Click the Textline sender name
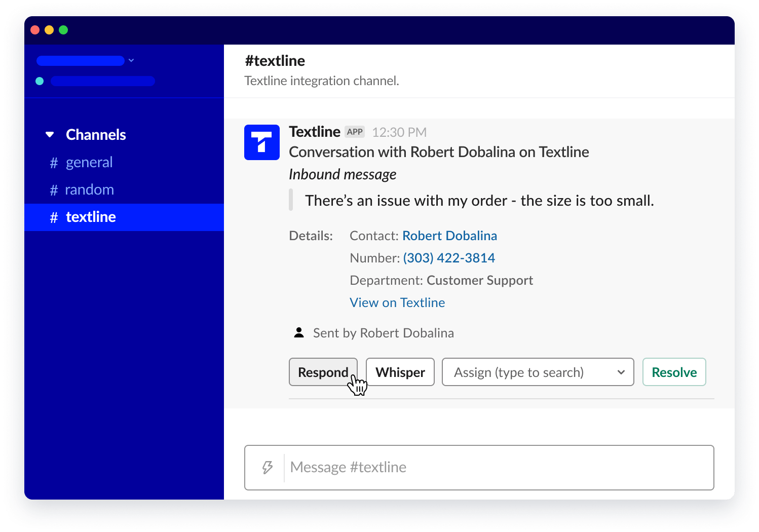Image resolution: width=759 pixels, height=532 pixels. [315, 132]
